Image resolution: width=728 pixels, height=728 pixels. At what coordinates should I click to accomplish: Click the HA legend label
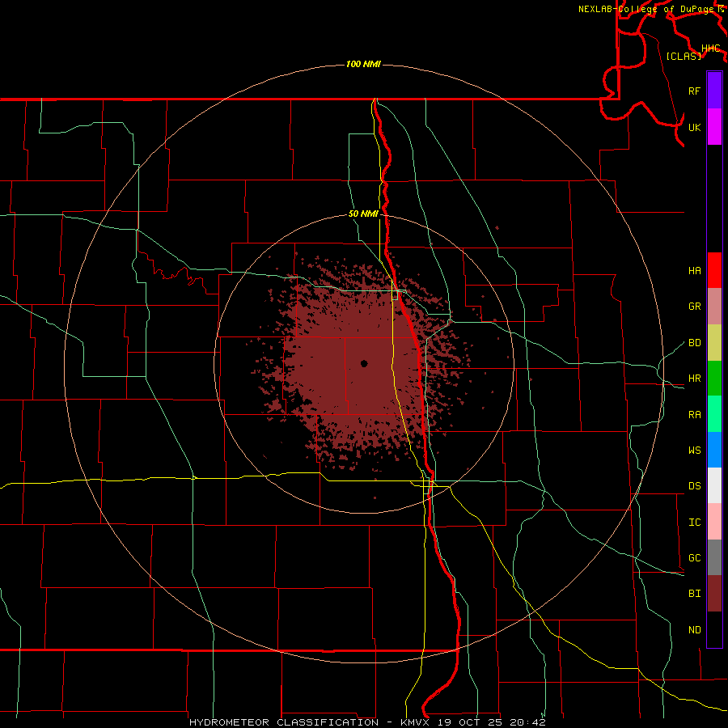pos(694,271)
